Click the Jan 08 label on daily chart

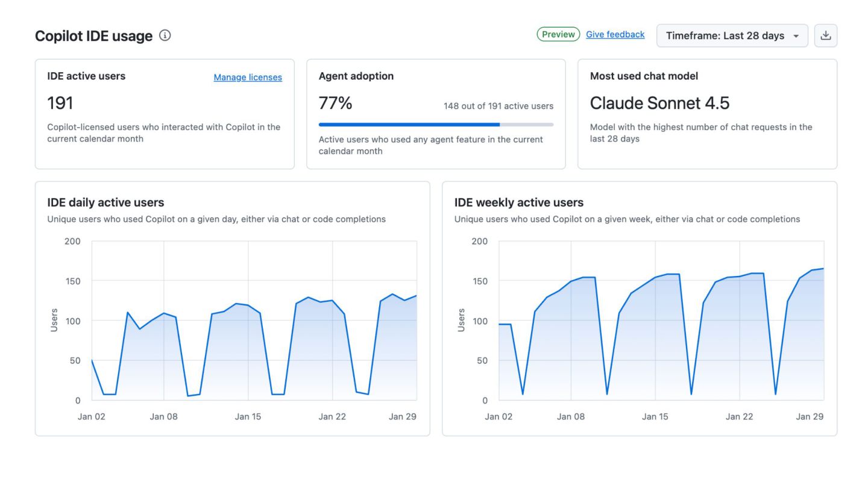(163, 416)
